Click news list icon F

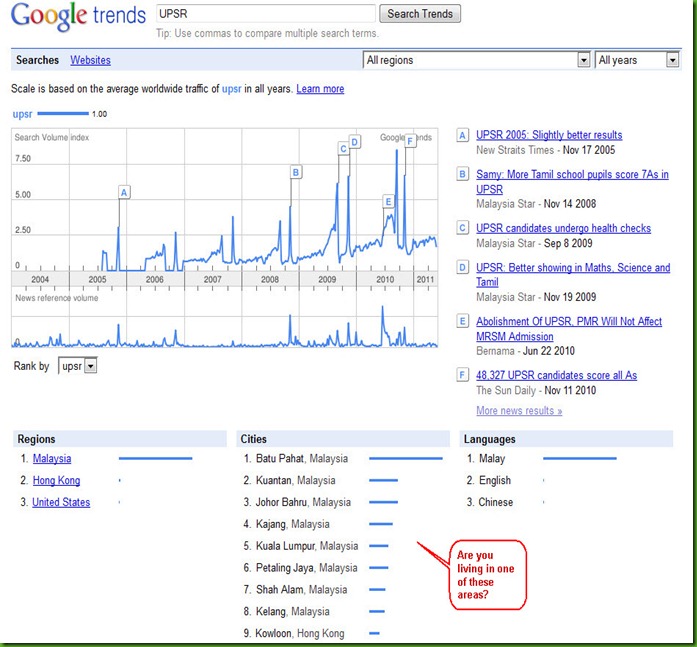coord(462,375)
